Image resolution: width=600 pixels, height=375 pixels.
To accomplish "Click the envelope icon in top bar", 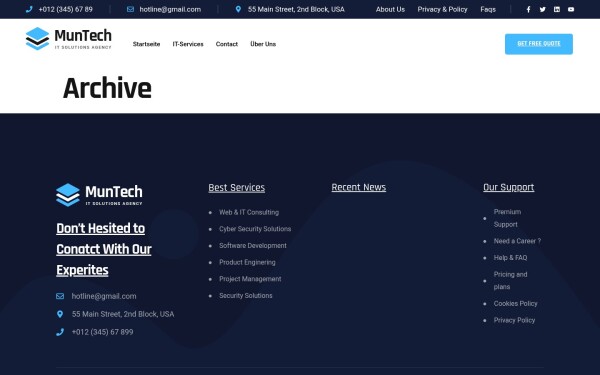I will (130, 9).
